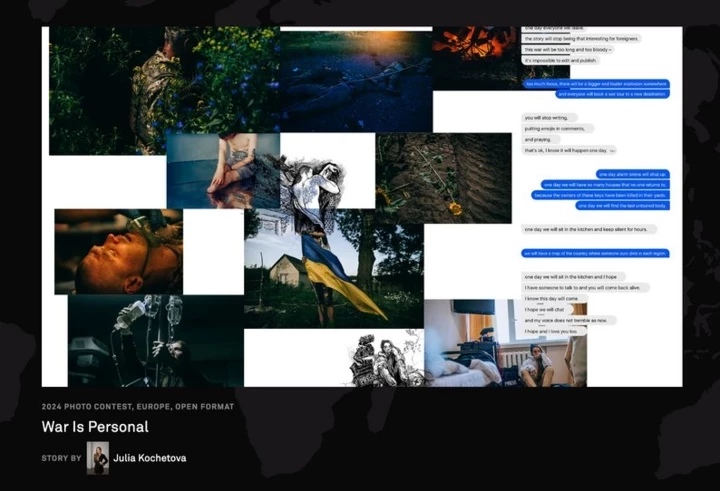The width and height of the screenshot is (720, 491).
Task: Click the "2024 Photo Contest, Europe, Open Format" label
Action: 138,407
